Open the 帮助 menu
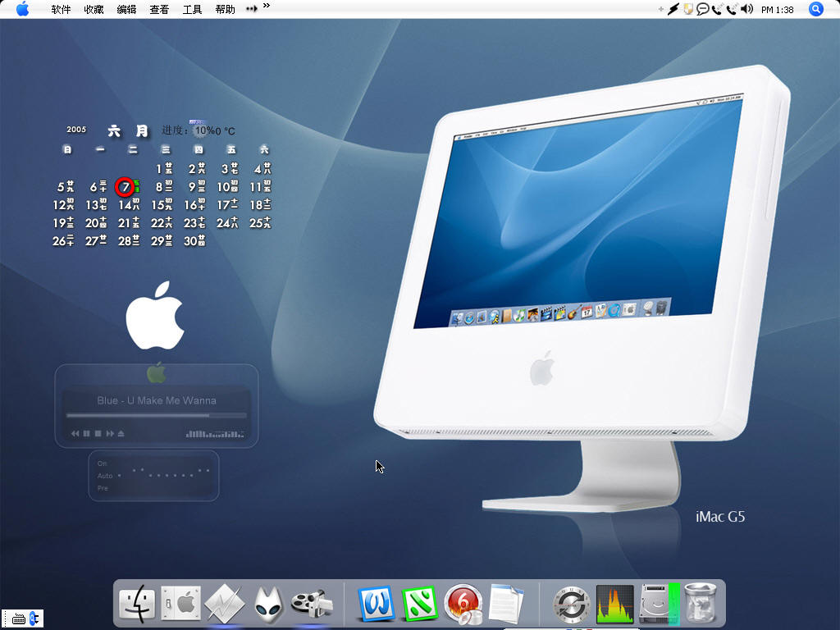This screenshot has height=630, width=840. point(225,9)
